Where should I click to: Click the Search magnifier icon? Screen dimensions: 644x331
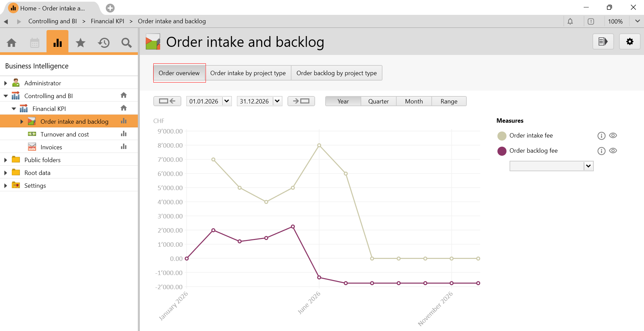(x=126, y=43)
